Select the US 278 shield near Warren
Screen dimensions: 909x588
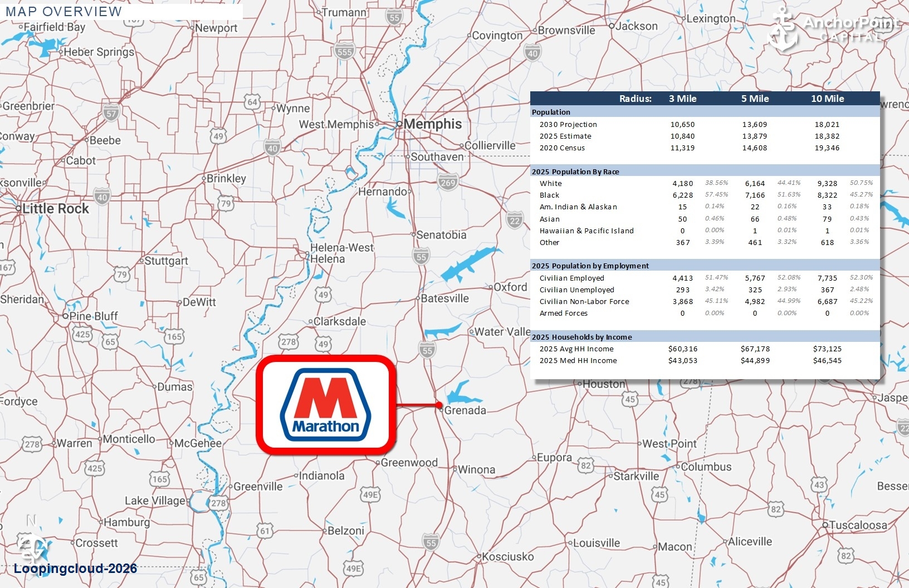point(32,444)
